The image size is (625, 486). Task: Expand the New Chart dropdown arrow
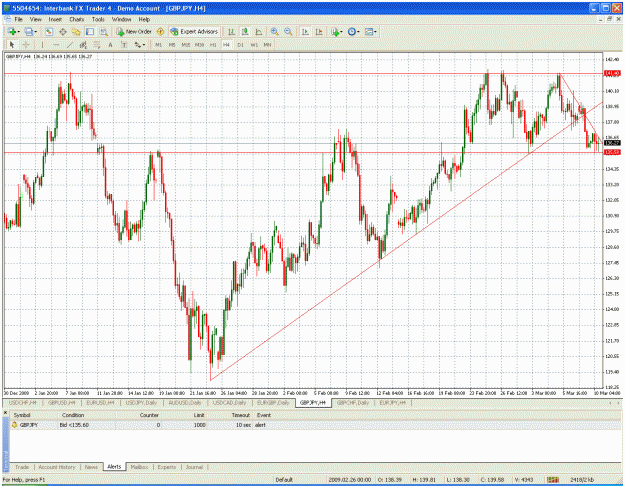18,32
